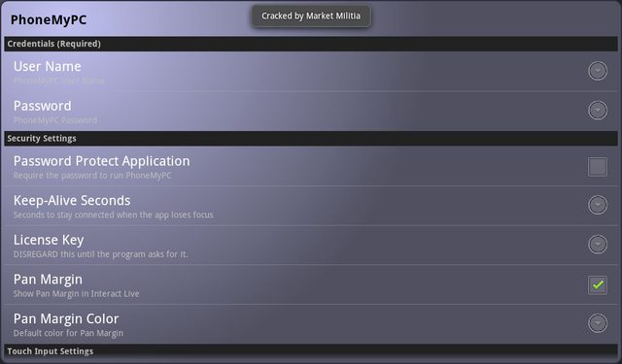Click 'Seconds to stay connected' description
Image resolution: width=622 pixels, height=364 pixels.
pyautogui.click(x=113, y=215)
